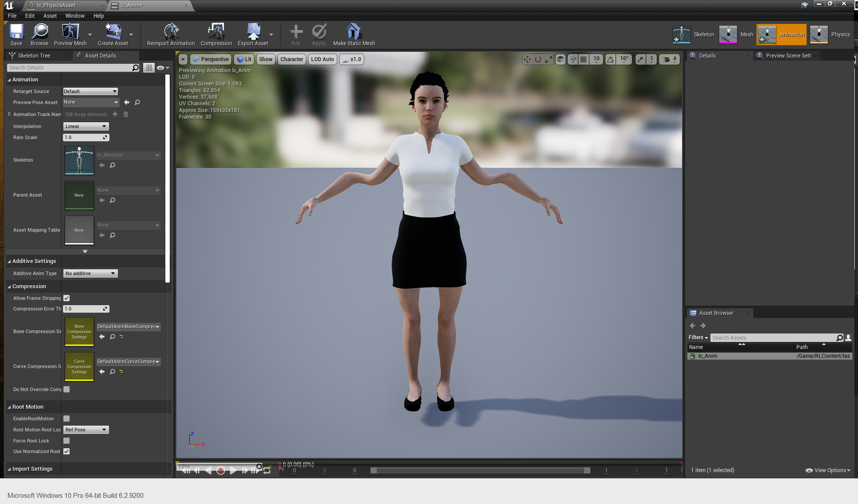Click the Create Asset icon

coord(113,35)
